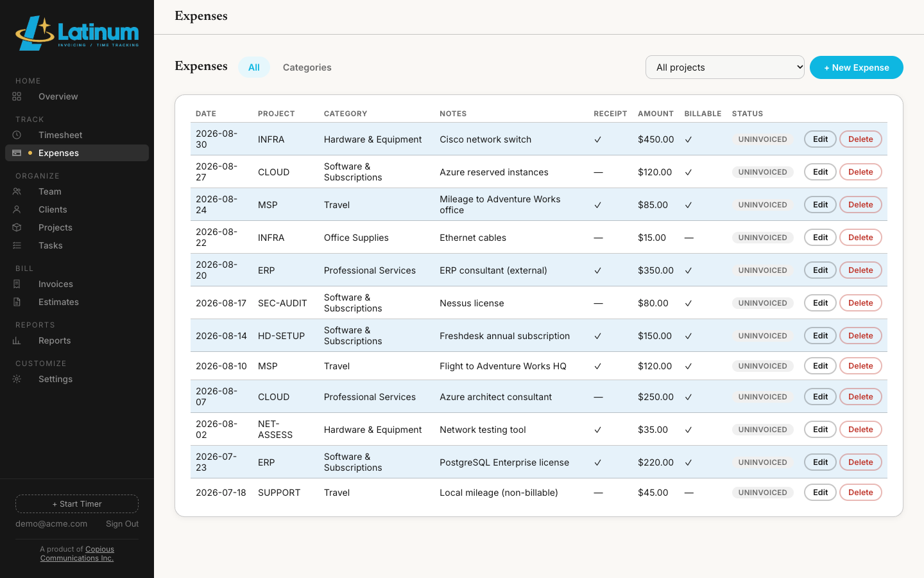The width and height of the screenshot is (924, 578).
Task: Open Copious Communications Inc. link
Action: pos(77,554)
